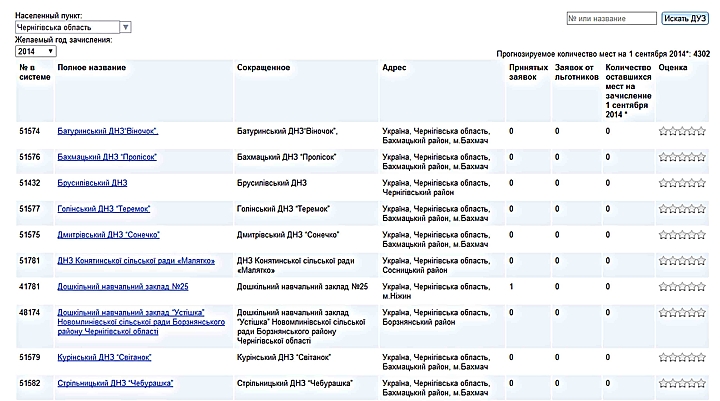720x401 pixels.
Task: Open the Бахмацький ДНЗ 'Пролісок' link
Action: [107, 157]
